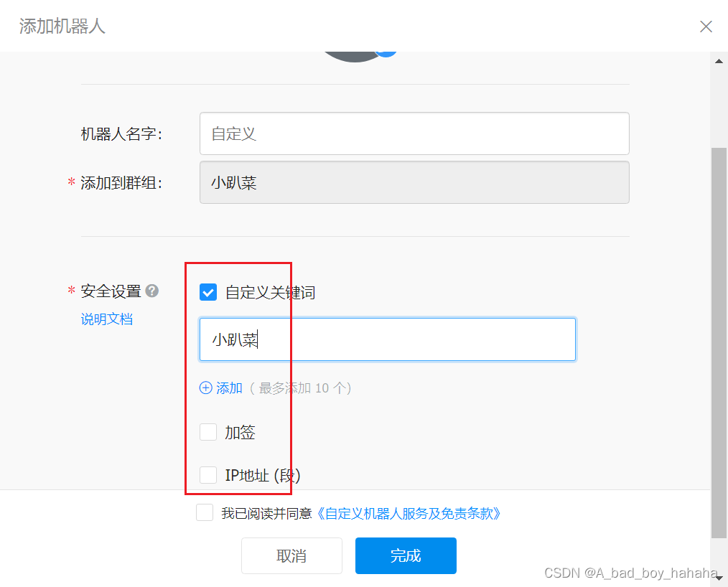Click the scrollbar down arrow
This screenshot has height=587, width=728.
coord(719,578)
